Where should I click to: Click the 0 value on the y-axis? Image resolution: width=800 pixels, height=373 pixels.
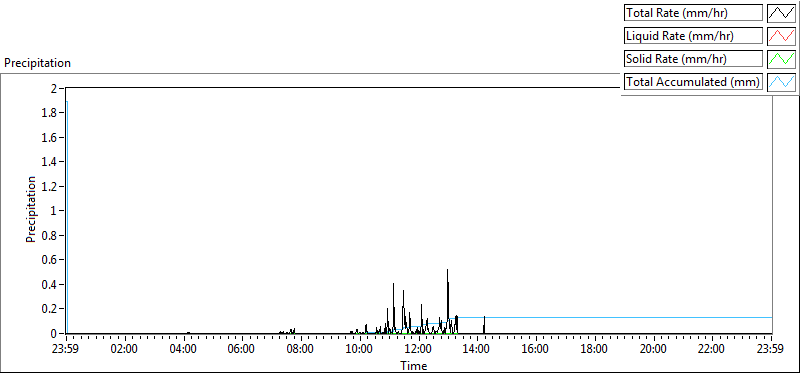point(54,333)
